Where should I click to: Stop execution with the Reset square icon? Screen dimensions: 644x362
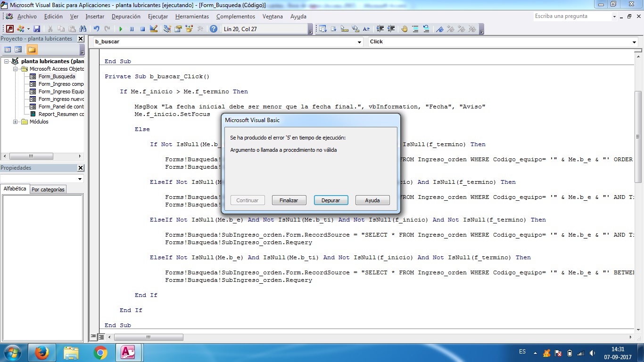click(142, 29)
